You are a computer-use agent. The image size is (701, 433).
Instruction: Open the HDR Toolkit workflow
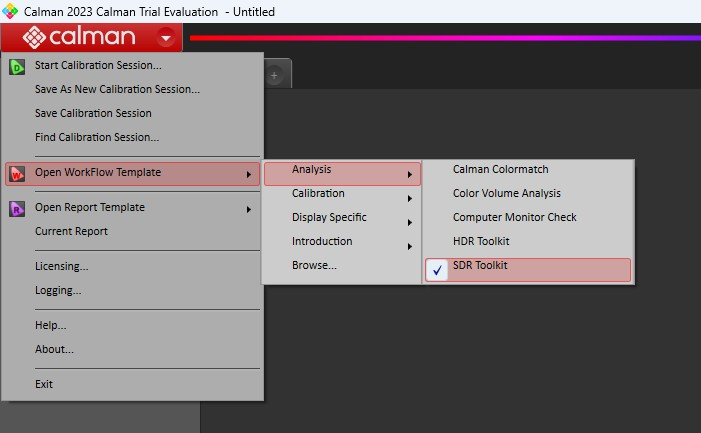[x=481, y=241]
